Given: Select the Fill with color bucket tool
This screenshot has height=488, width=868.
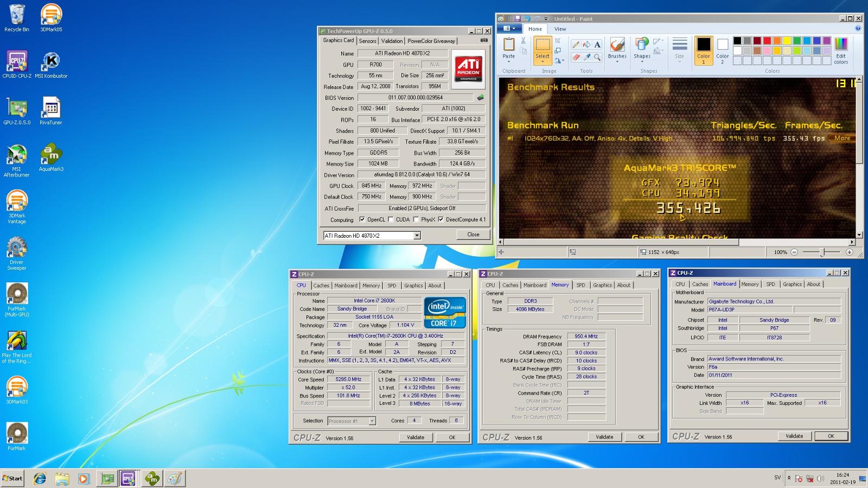Looking at the screenshot, I should point(586,44).
